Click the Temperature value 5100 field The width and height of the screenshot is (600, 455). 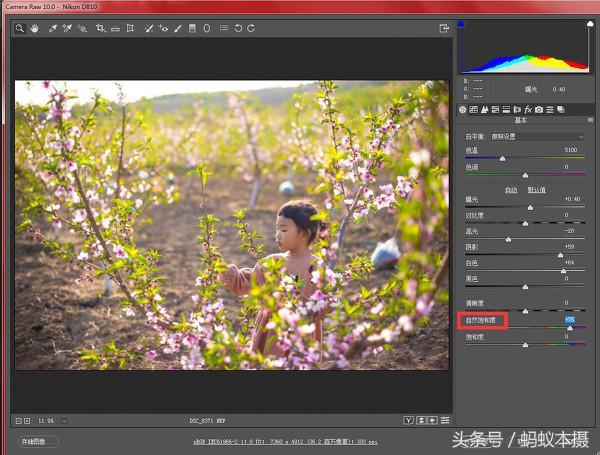point(571,150)
